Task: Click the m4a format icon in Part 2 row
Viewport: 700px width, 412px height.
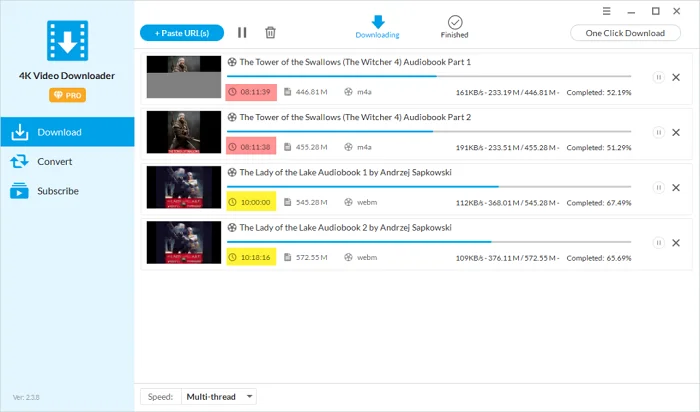Action: pos(348,147)
